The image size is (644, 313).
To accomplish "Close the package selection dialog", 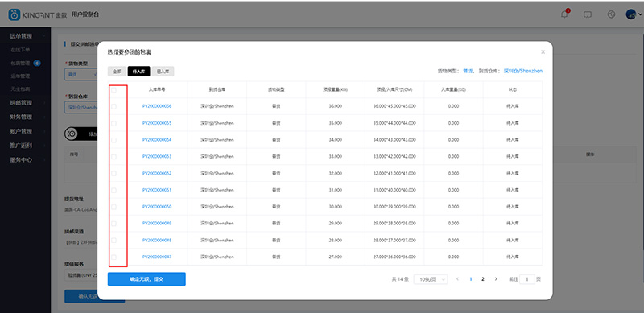I will (x=543, y=52).
